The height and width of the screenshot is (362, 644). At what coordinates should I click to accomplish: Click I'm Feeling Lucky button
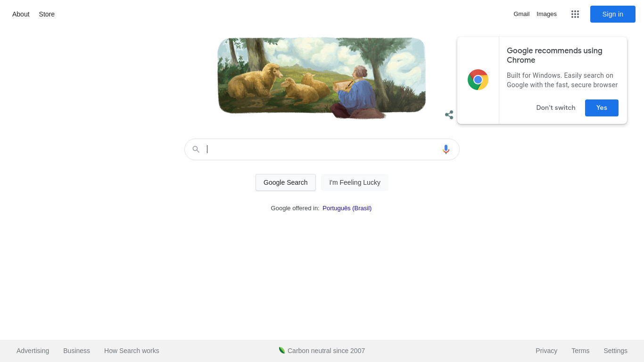pos(355,182)
